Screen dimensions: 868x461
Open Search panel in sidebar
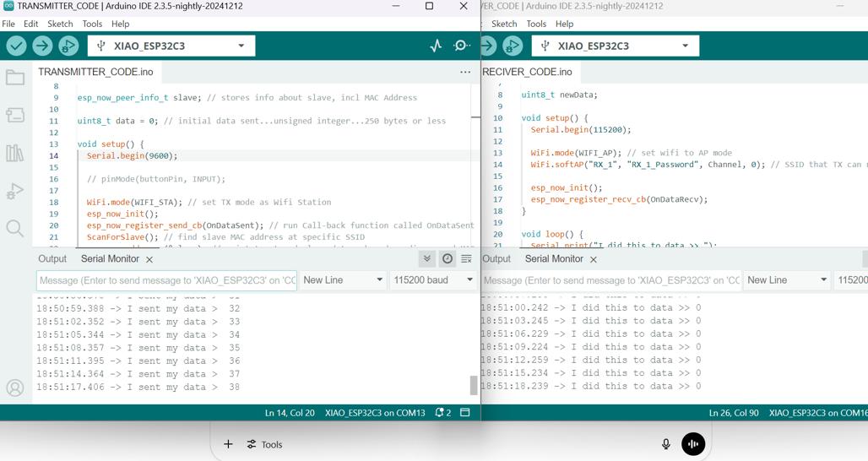point(15,228)
